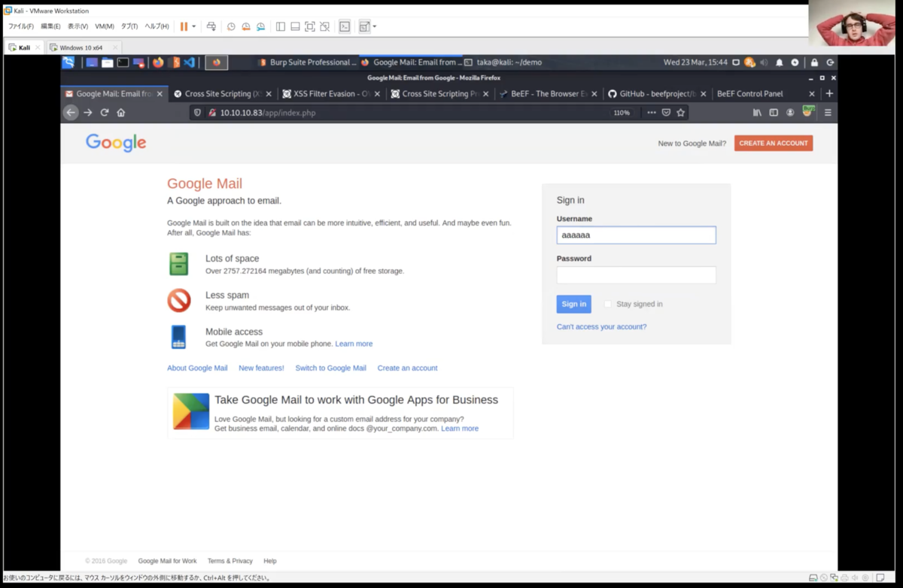Screen dimensions: 903x588
Task: Select taka@kali ~/demo terminal taskbar window
Action: (x=502, y=62)
